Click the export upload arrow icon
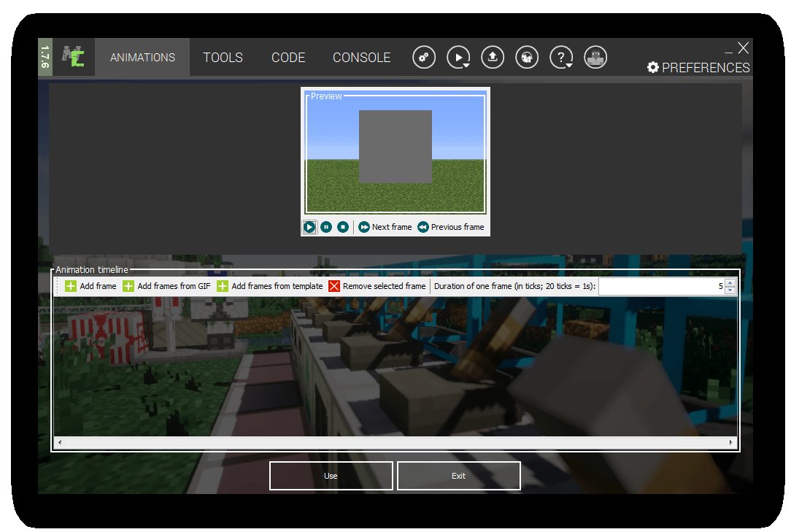 (493, 58)
